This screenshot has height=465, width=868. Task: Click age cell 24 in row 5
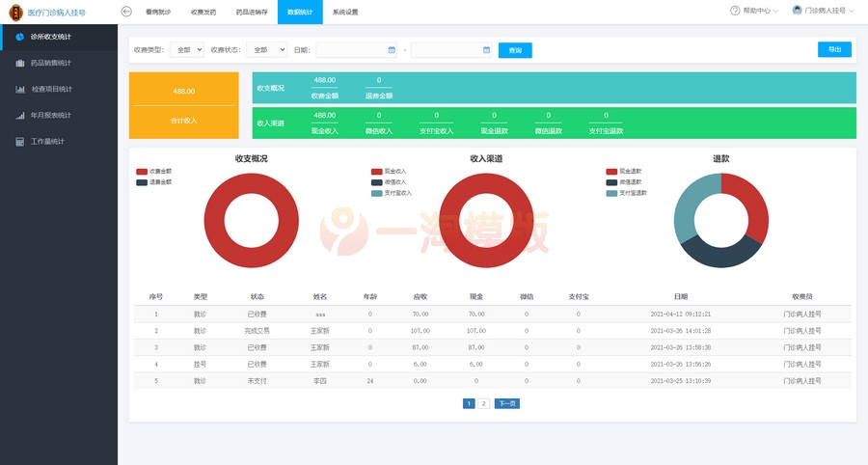(370, 381)
